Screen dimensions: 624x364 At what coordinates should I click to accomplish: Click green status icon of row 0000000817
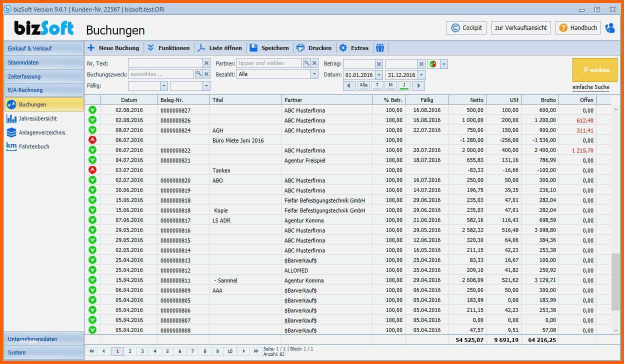(92, 220)
